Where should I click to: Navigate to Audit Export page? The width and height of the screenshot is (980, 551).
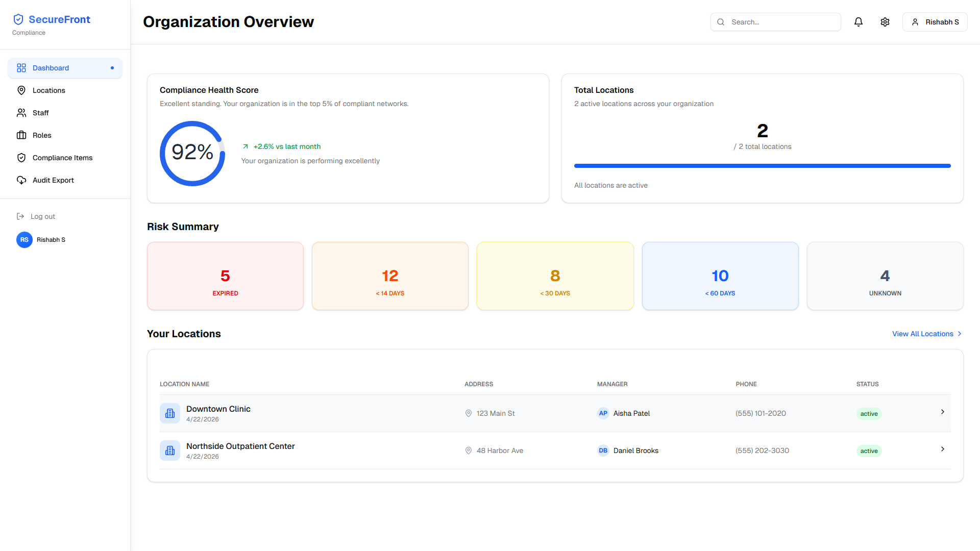[53, 180]
